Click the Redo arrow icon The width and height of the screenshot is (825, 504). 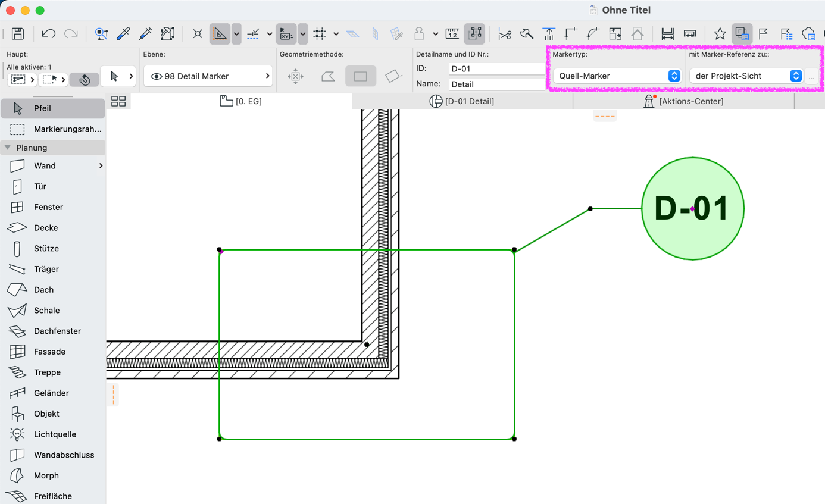(x=71, y=34)
